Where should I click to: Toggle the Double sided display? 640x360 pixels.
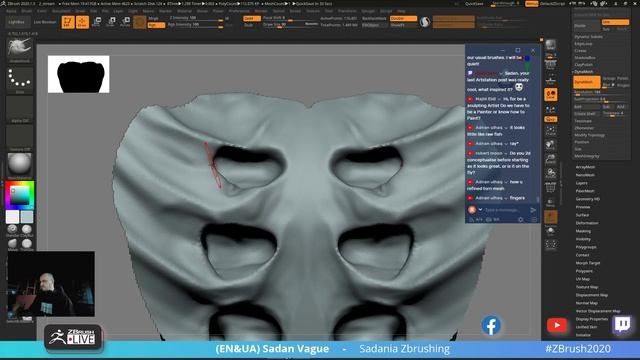click(403, 18)
